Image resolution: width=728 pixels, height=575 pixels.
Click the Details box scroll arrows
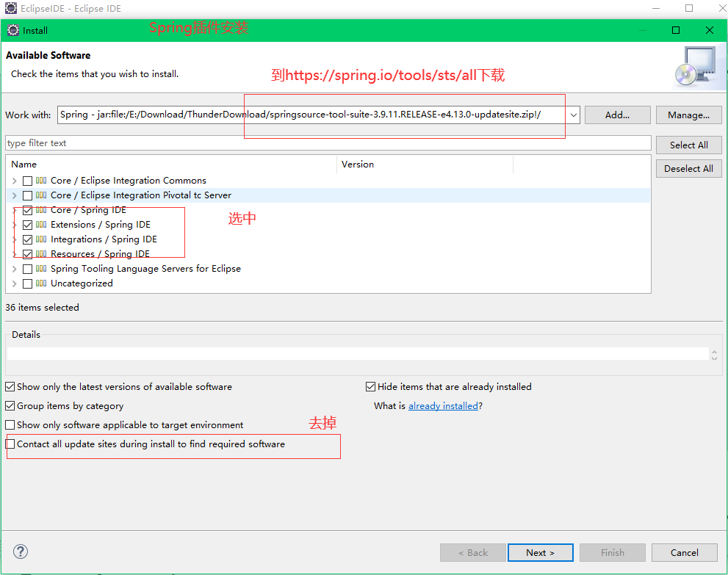click(x=715, y=355)
